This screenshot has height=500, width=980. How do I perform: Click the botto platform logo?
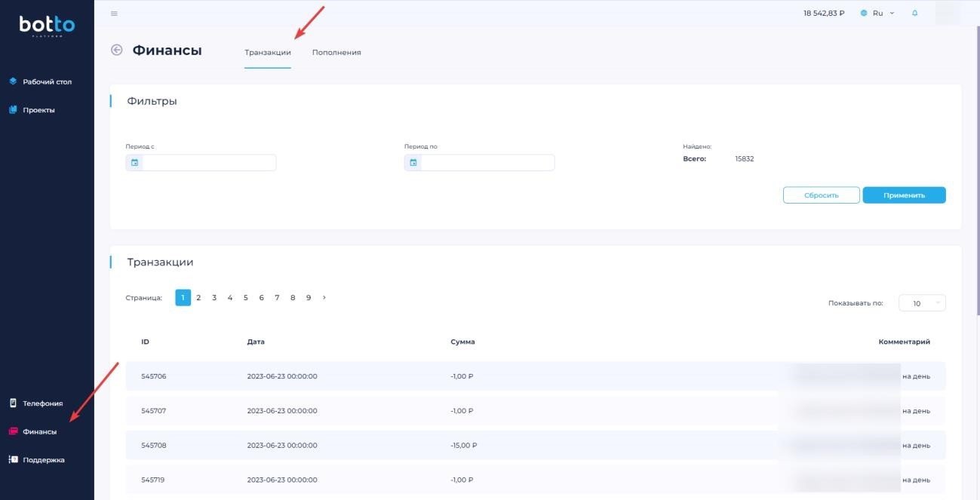tap(47, 26)
